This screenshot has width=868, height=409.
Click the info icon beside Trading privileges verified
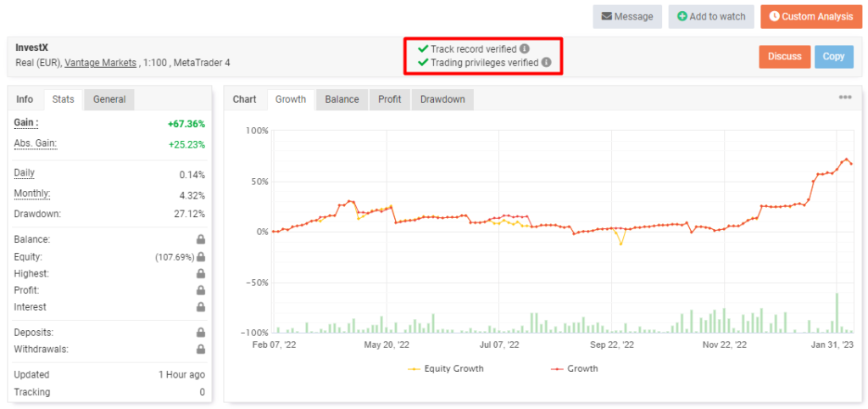point(547,62)
